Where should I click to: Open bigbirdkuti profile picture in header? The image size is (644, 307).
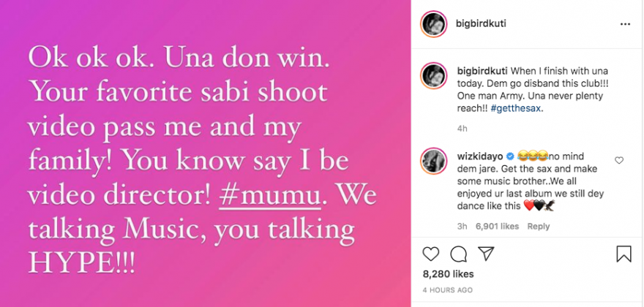click(433, 24)
